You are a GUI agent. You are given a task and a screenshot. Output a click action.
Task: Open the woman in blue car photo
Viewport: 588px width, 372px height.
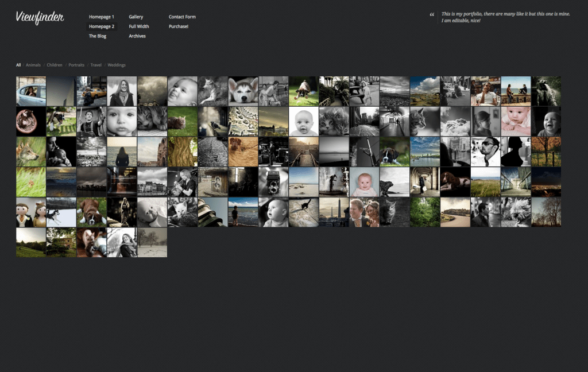(x=31, y=91)
